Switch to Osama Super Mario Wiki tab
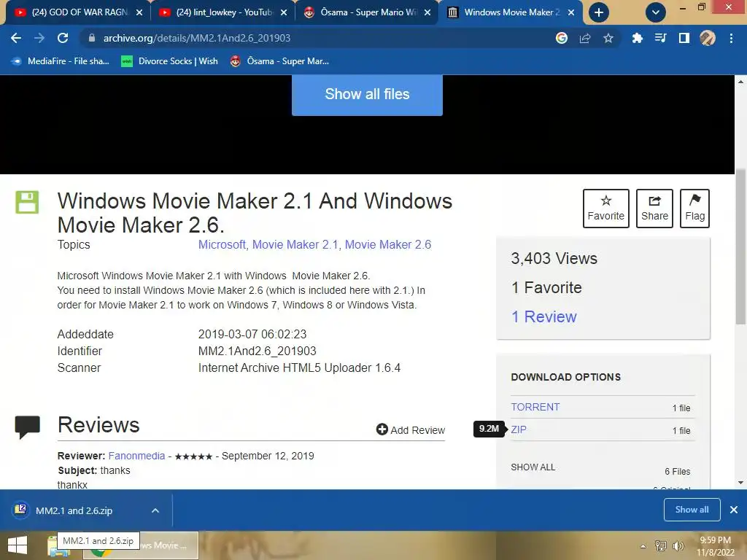The height and width of the screenshot is (560, 747). point(366,12)
